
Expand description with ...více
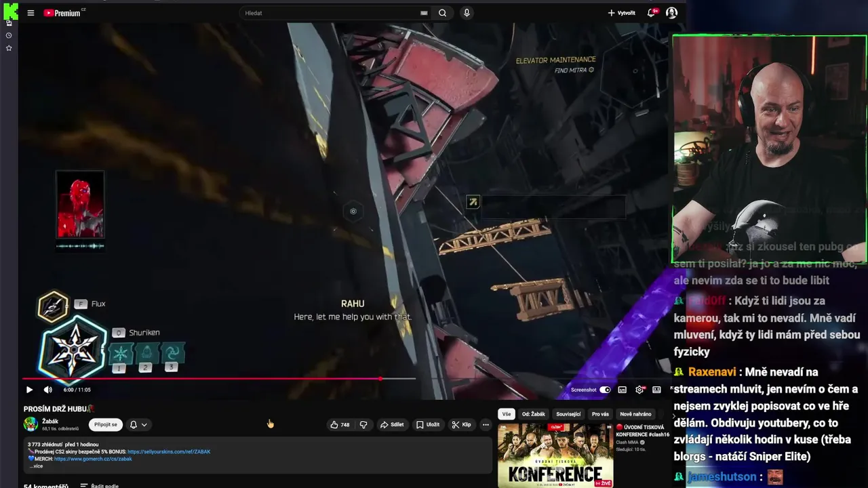[36, 466]
